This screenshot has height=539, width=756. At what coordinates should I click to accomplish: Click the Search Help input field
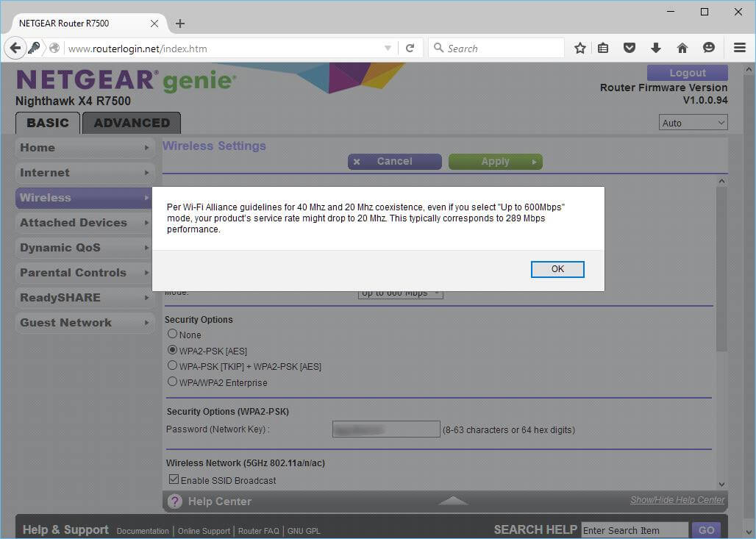tap(634, 530)
